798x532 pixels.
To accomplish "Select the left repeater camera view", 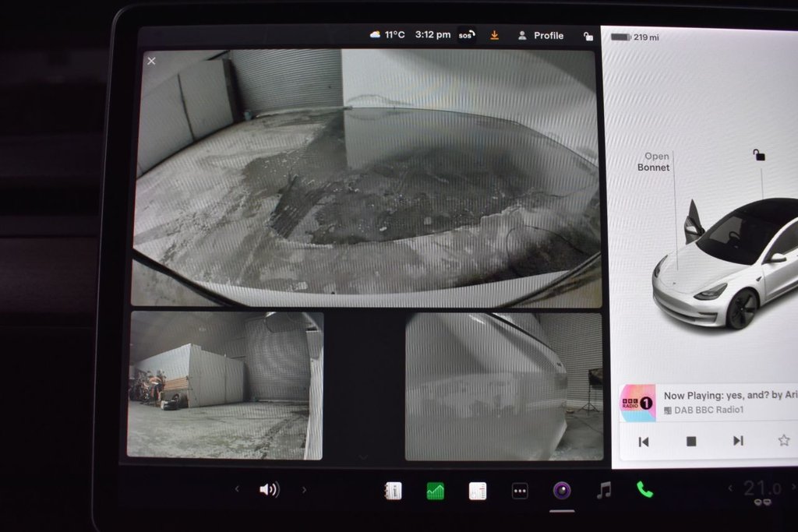I will pyautogui.click(x=225, y=386).
